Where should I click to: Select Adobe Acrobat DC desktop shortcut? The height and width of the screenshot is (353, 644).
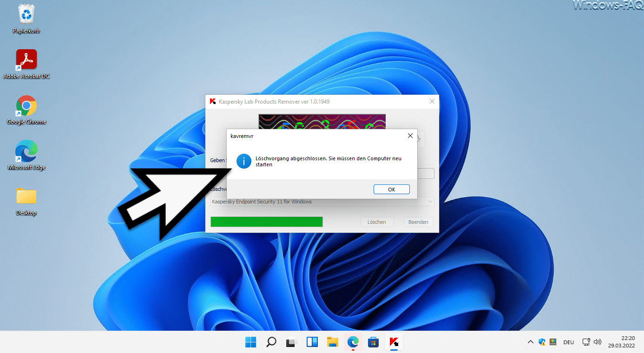[x=26, y=64]
